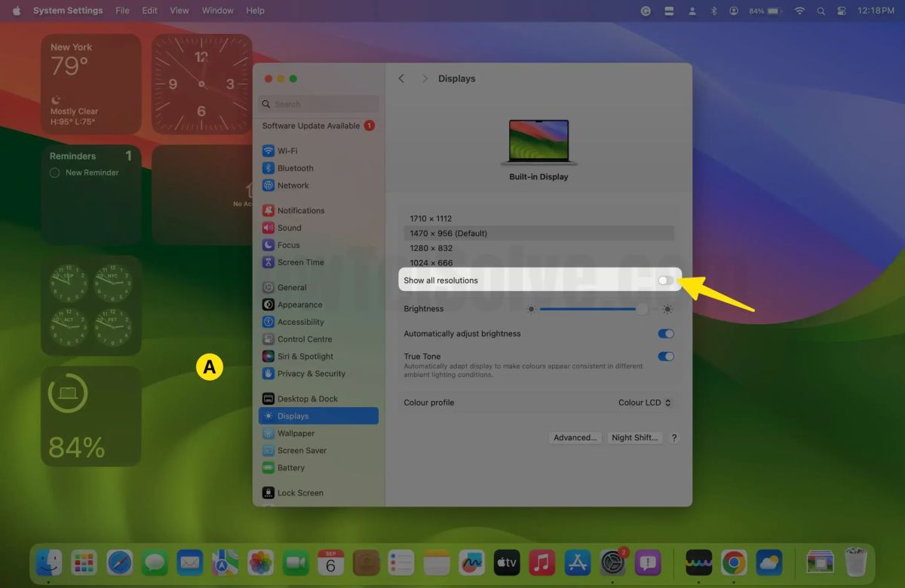Enable Show all resolutions
Image resolution: width=905 pixels, height=588 pixels.
664,280
